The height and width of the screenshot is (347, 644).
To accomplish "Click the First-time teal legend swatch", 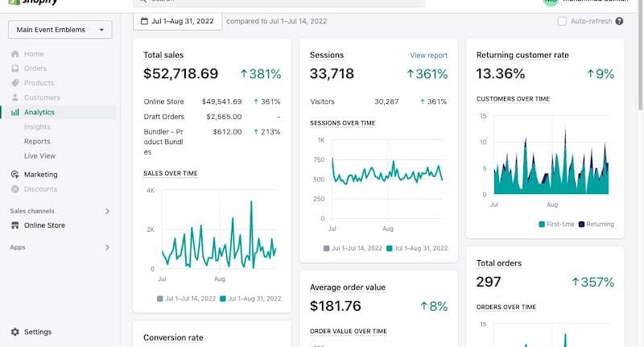I will tap(542, 224).
